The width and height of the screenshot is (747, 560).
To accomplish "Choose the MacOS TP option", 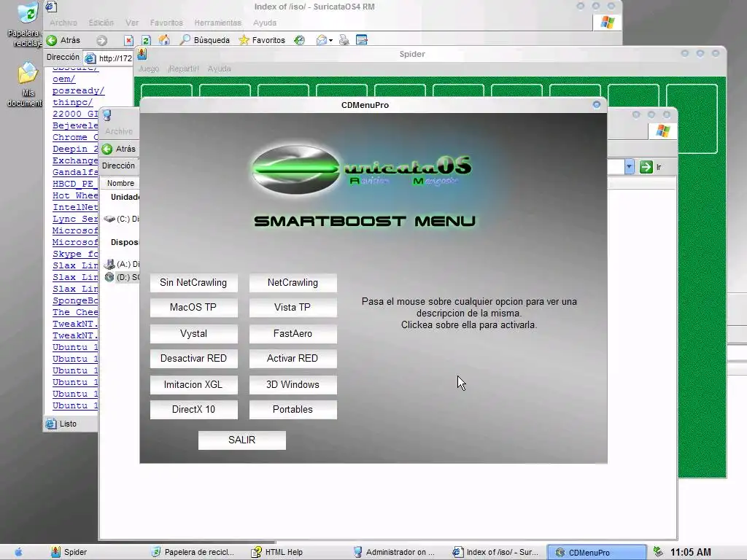I will pos(193,307).
